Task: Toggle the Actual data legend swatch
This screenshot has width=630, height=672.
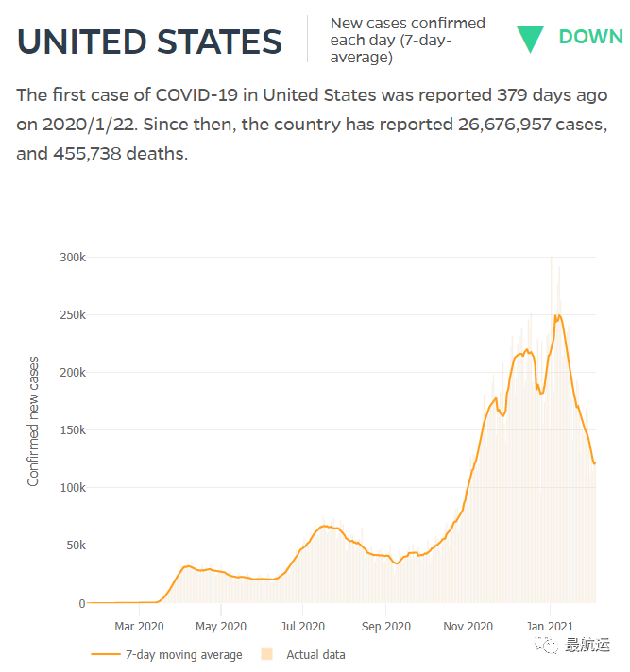Action: coord(266,654)
